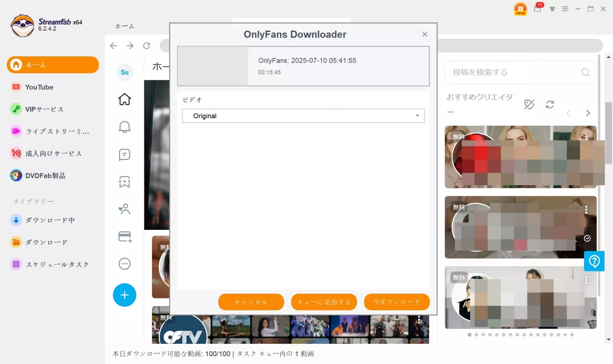Open the messages chat bubble icon
The width and height of the screenshot is (613, 364).
[x=124, y=155]
